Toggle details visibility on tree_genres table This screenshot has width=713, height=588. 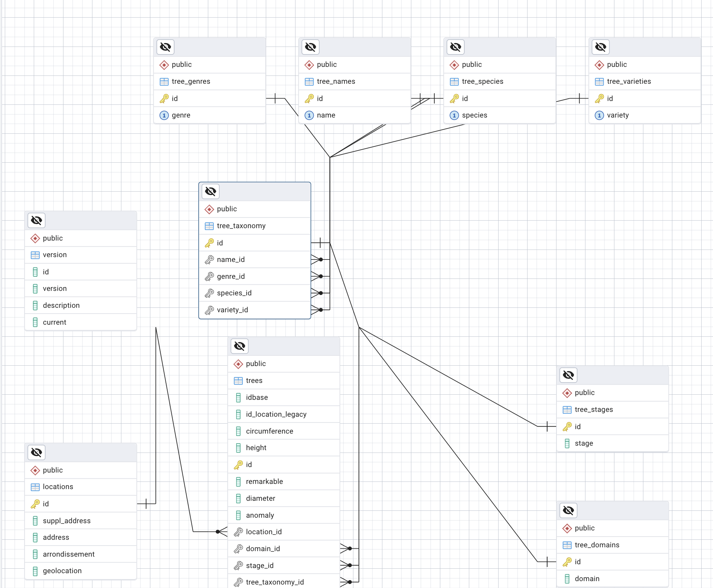tap(165, 47)
